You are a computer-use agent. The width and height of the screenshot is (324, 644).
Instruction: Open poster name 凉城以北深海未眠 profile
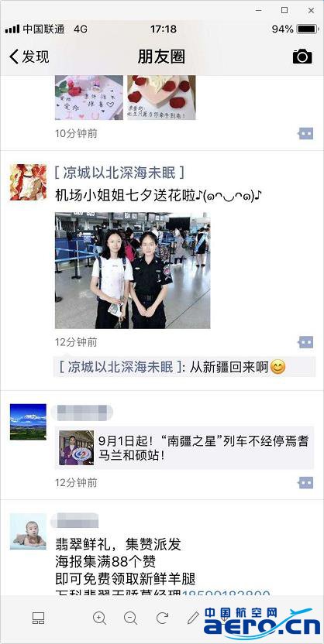click(x=119, y=173)
